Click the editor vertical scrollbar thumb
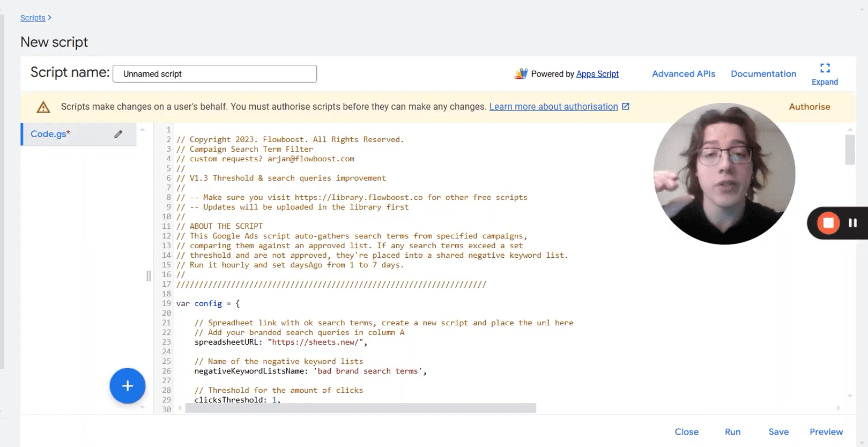Image resolution: width=868 pixels, height=447 pixels. [850, 150]
